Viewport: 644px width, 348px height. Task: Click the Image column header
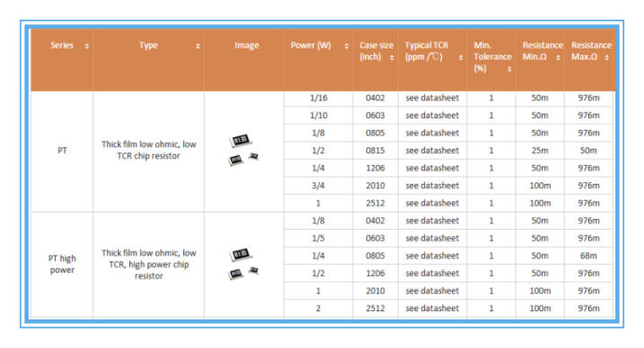(246, 46)
